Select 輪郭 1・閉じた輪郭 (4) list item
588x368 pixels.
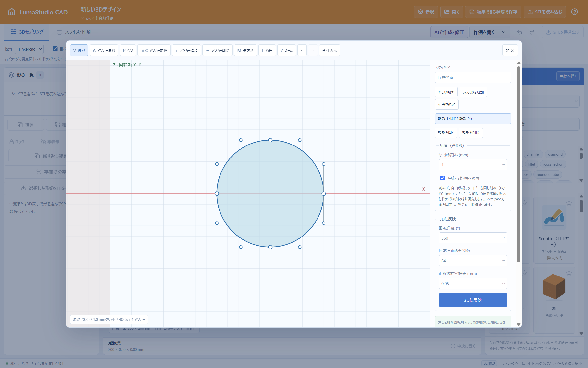pyautogui.click(x=473, y=118)
